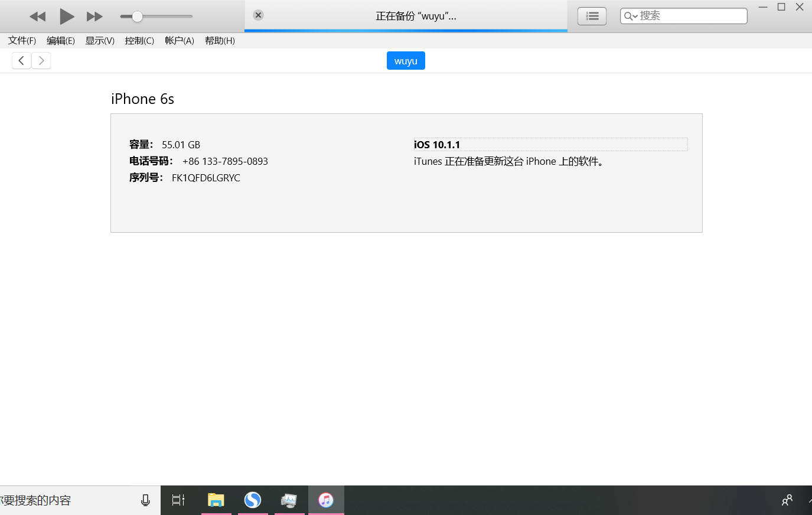Go forward with the right chevron button
The height and width of the screenshot is (515, 812).
[x=41, y=60]
